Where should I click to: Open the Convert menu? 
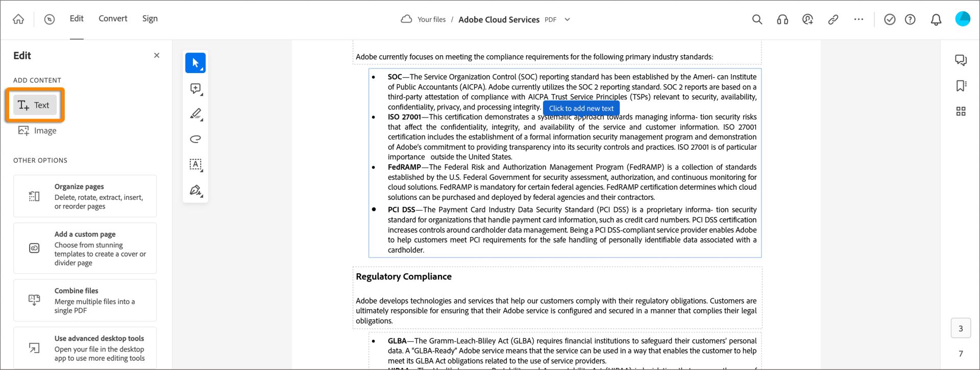click(113, 18)
